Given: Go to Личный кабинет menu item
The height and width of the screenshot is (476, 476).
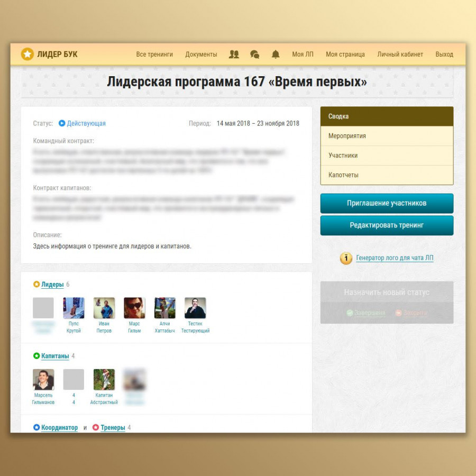Looking at the screenshot, I should click(x=400, y=54).
